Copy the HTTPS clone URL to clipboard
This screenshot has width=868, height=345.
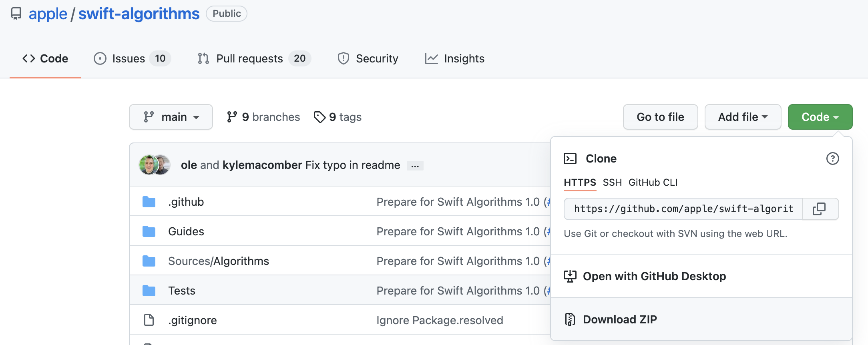click(x=819, y=209)
